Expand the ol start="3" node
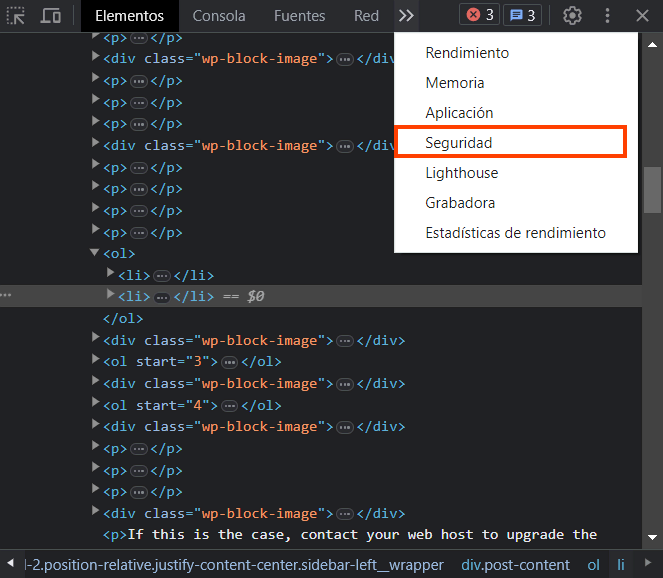663x578 pixels. [x=95, y=362]
